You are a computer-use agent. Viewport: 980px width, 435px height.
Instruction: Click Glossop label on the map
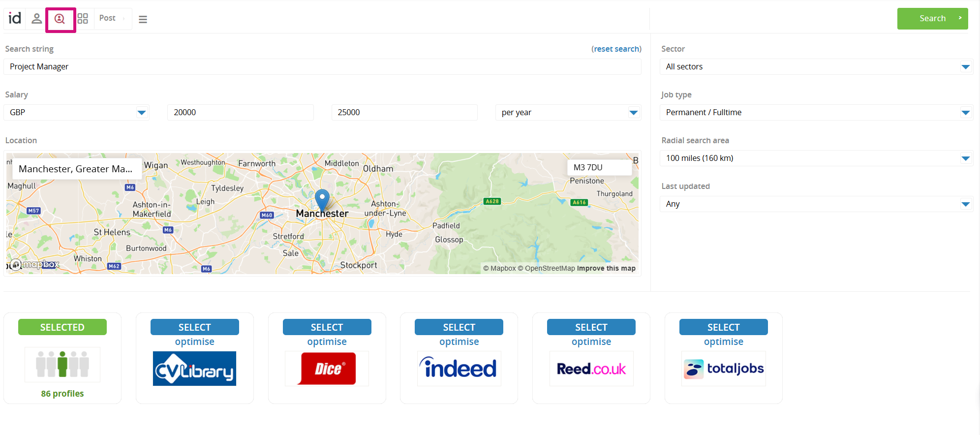click(x=449, y=240)
